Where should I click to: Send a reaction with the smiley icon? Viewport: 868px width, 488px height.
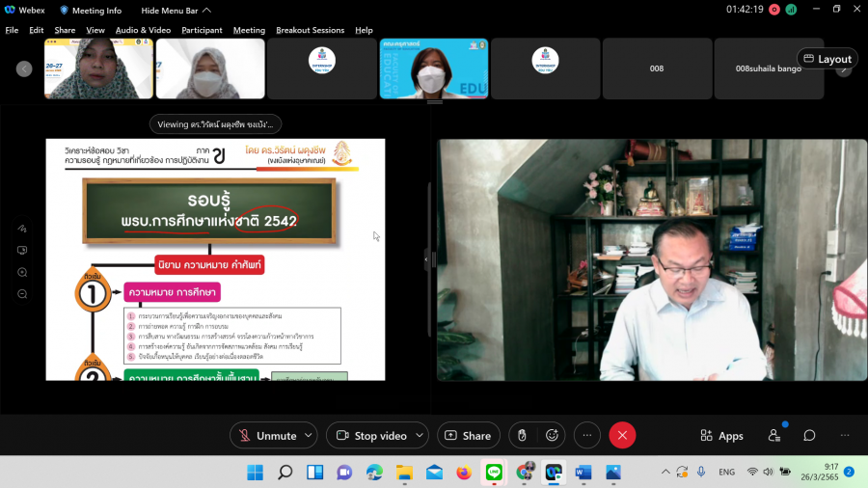[x=552, y=436]
